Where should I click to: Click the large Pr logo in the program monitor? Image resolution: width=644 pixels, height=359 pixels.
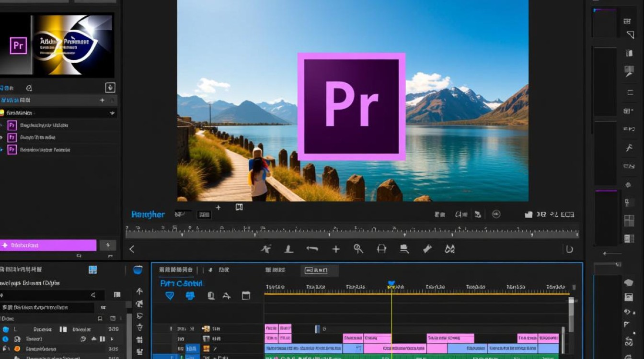pos(351,107)
